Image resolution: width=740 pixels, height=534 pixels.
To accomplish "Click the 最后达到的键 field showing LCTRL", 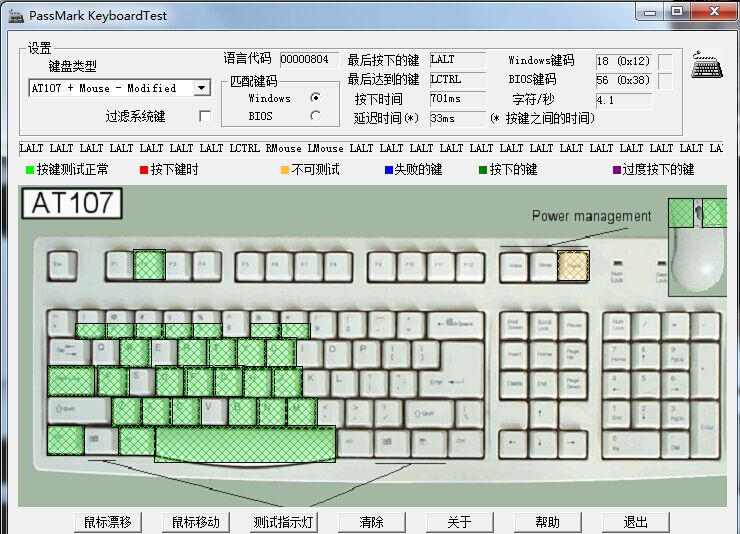I will (x=457, y=79).
